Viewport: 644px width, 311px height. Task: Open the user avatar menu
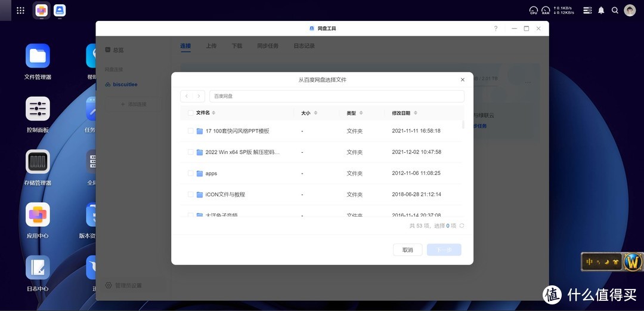tap(630, 10)
